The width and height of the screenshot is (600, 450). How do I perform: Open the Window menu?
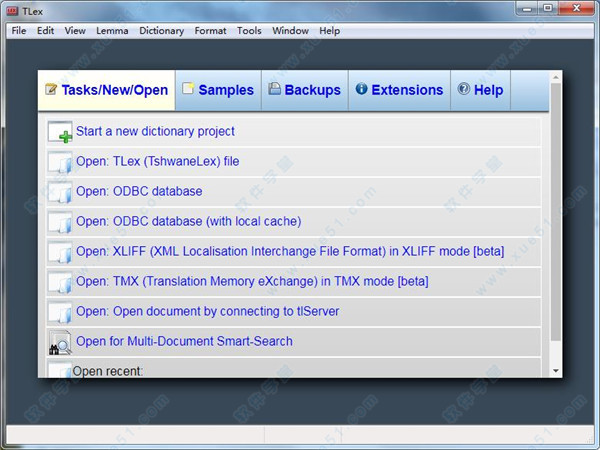coord(290,31)
